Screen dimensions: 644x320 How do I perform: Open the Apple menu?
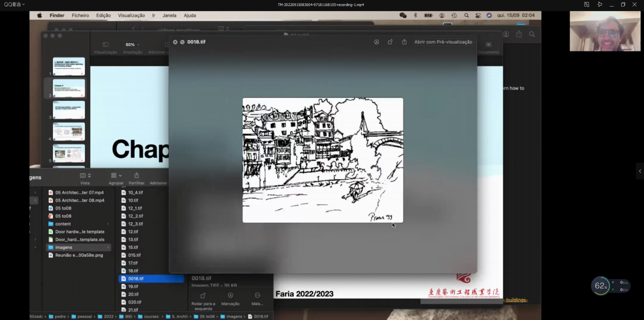point(40,15)
